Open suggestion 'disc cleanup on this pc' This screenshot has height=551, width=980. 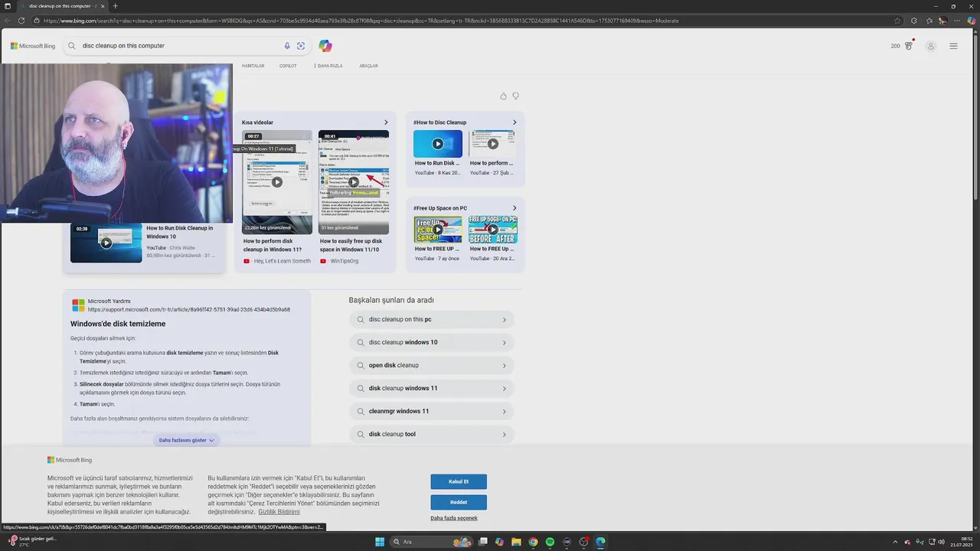coord(432,320)
